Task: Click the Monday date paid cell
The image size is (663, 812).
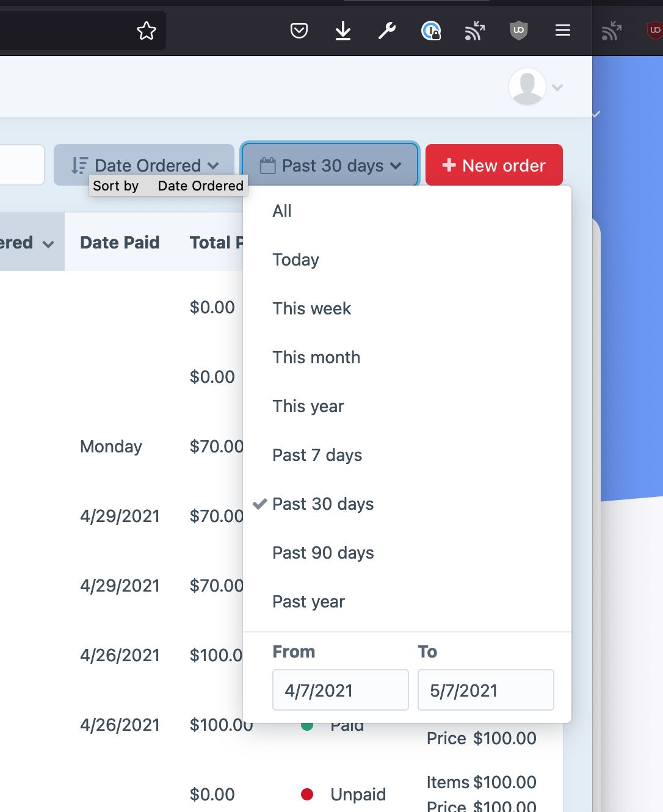Action: (111, 446)
